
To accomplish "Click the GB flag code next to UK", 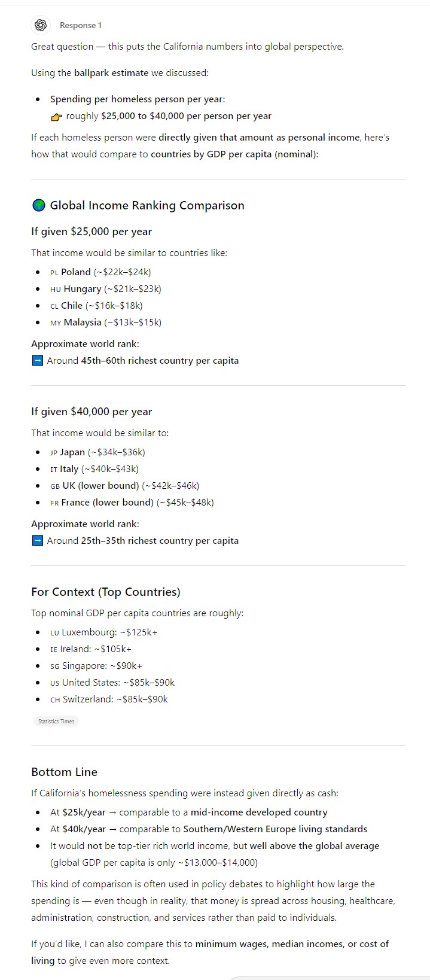I will pyautogui.click(x=55, y=486).
